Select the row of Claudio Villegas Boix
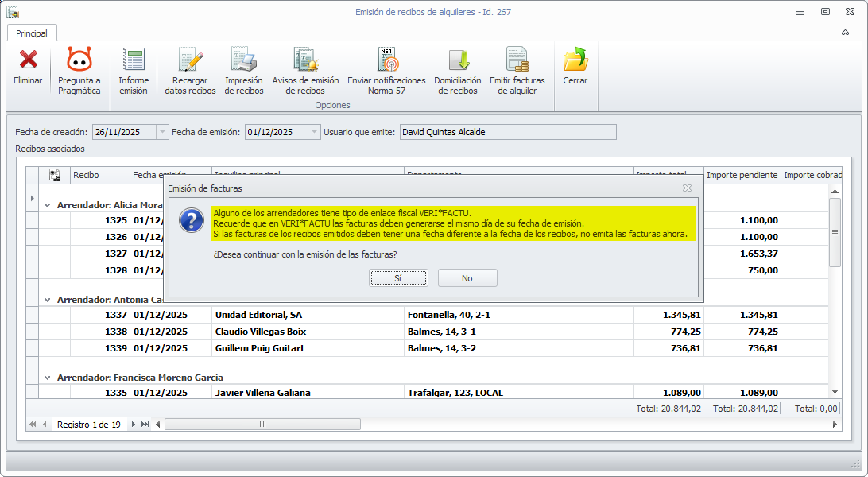Screen dimensions: 868x477 [433, 332]
